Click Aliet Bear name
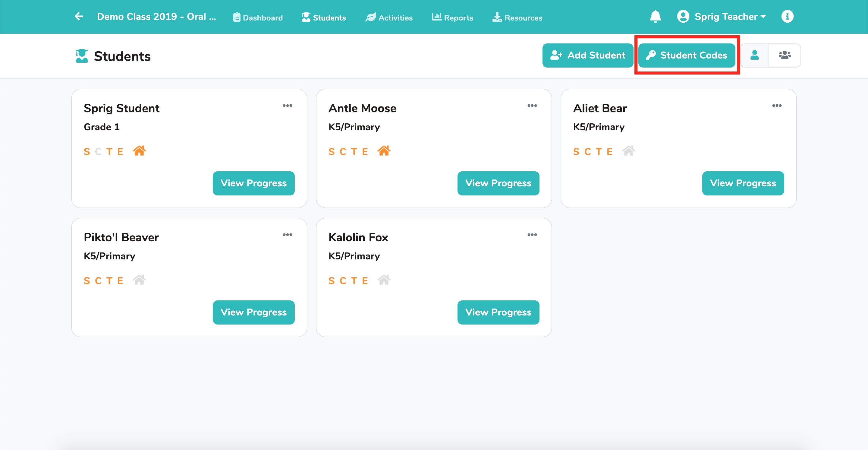This screenshot has width=868, height=450. pyautogui.click(x=600, y=108)
